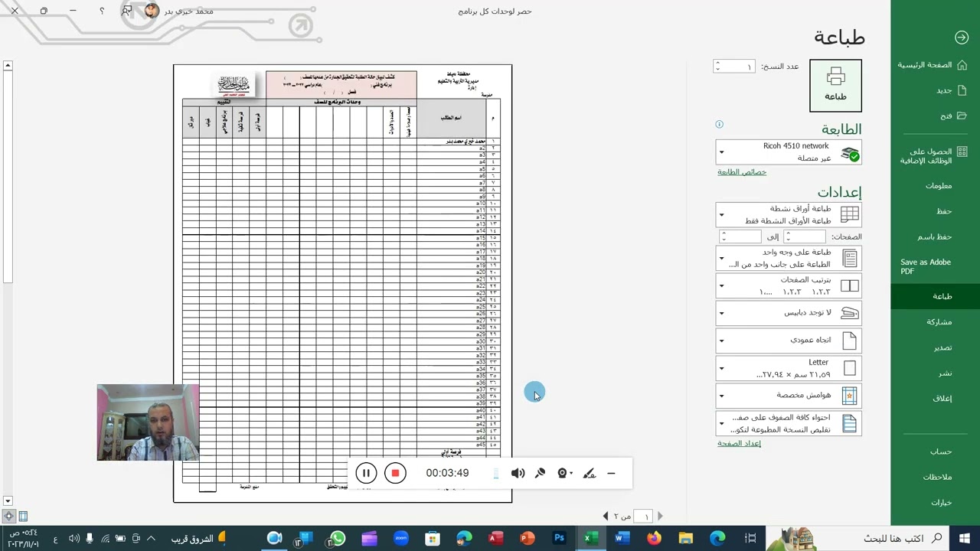Viewport: 980px width, 551px height.
Task: Open the هوامش مخصصة margins dropdown
Action: (x=789, y=396)
